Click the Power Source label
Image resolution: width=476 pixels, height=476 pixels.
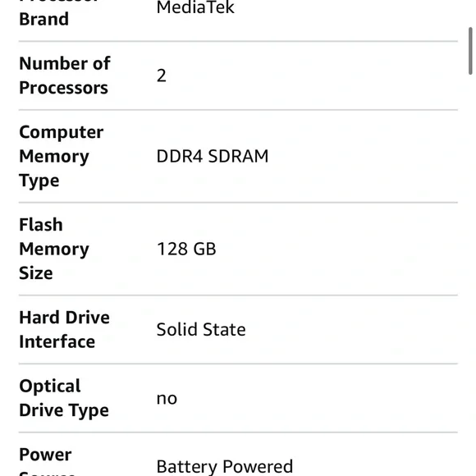pos(47,461)
